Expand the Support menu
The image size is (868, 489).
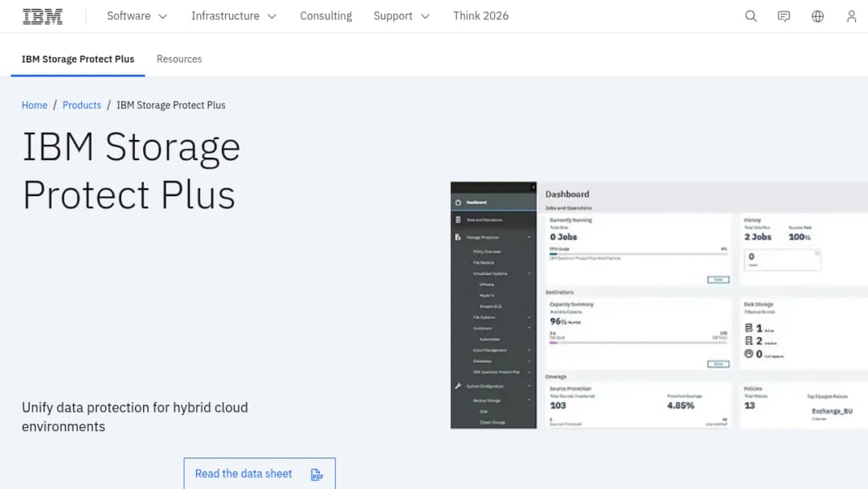(401, 16)
